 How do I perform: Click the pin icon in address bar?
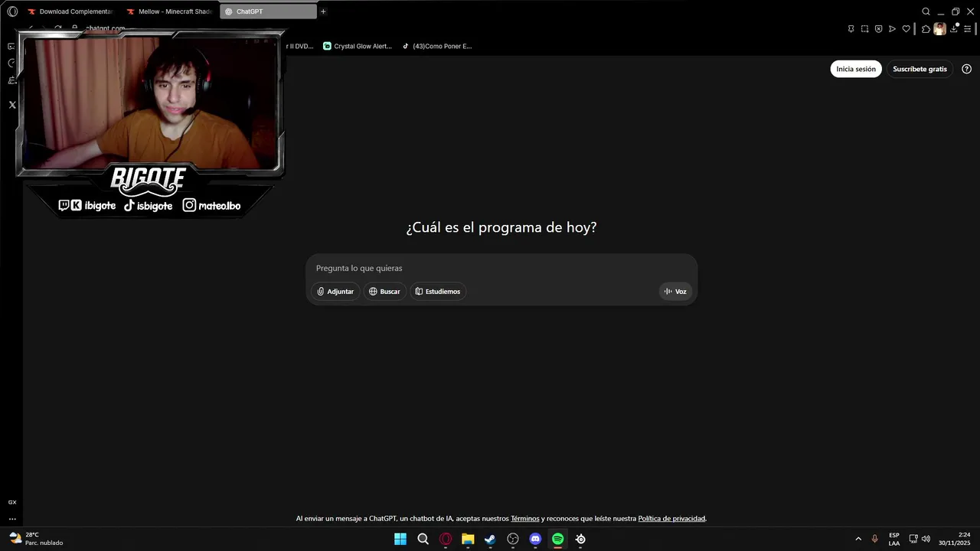851,29
